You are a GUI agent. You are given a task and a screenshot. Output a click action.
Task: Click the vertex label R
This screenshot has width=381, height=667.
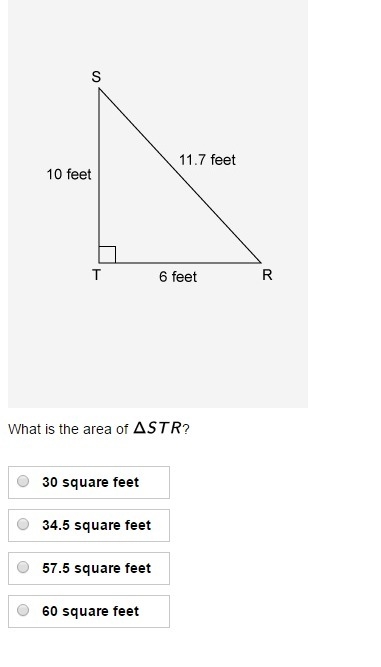[267, 275]
